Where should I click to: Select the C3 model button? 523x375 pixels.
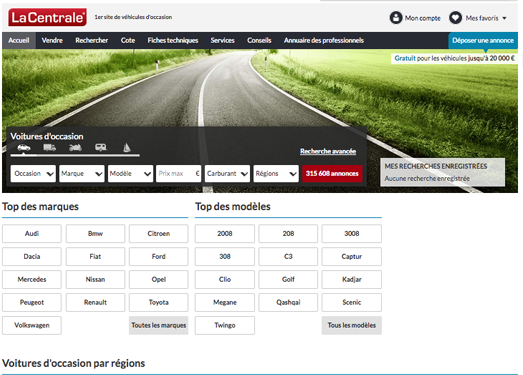(288, 257)
